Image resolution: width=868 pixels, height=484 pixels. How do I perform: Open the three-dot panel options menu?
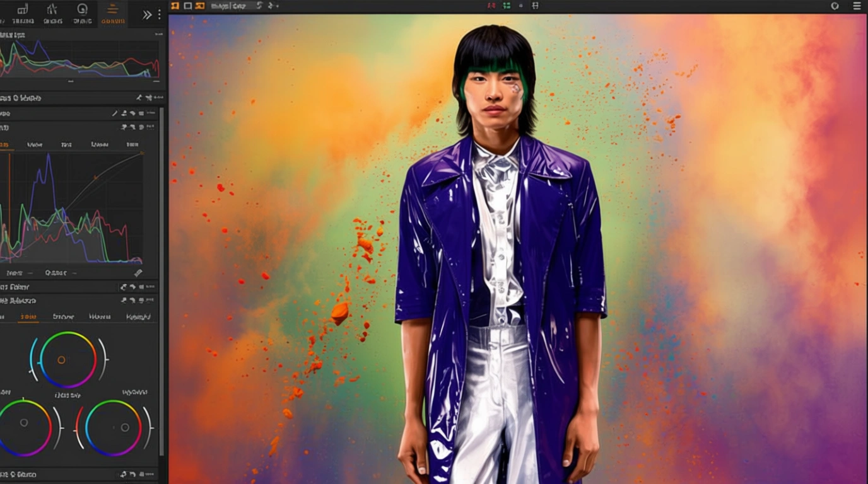pos(159,14)
